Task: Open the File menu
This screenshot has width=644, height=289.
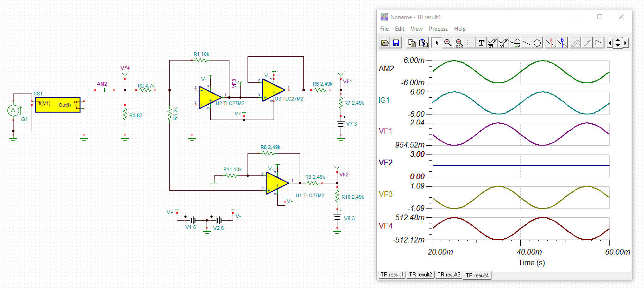Action: [x=384, y=29]
